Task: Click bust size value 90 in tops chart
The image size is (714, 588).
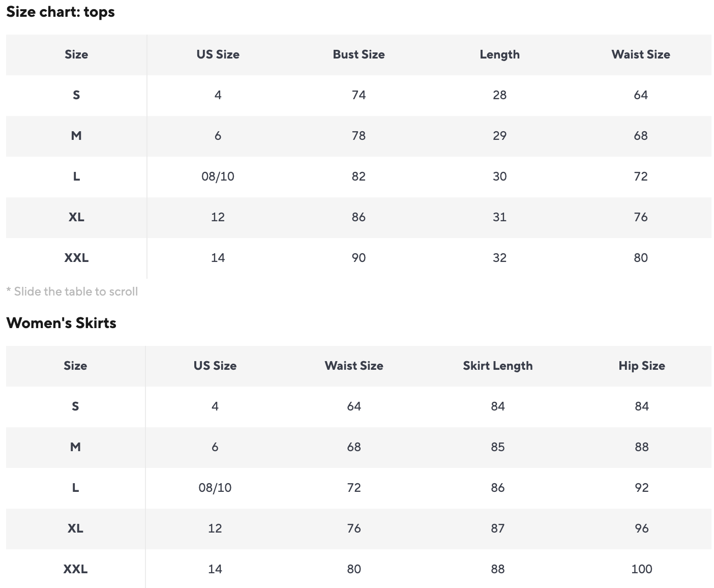Action: coord(359,258)
